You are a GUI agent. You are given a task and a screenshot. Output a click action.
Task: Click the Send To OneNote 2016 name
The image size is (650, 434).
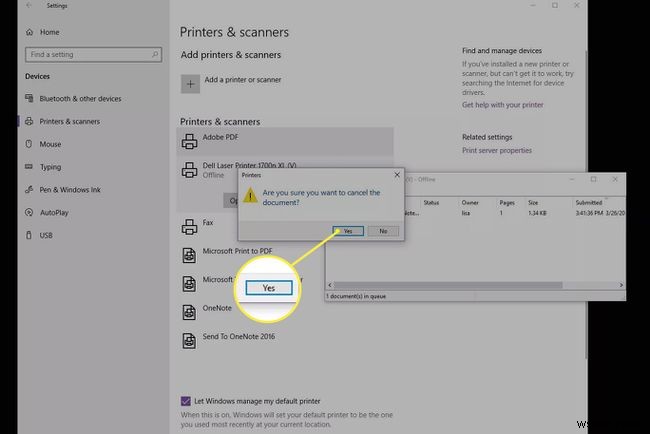pyautogui.click(x=239, y=337)
